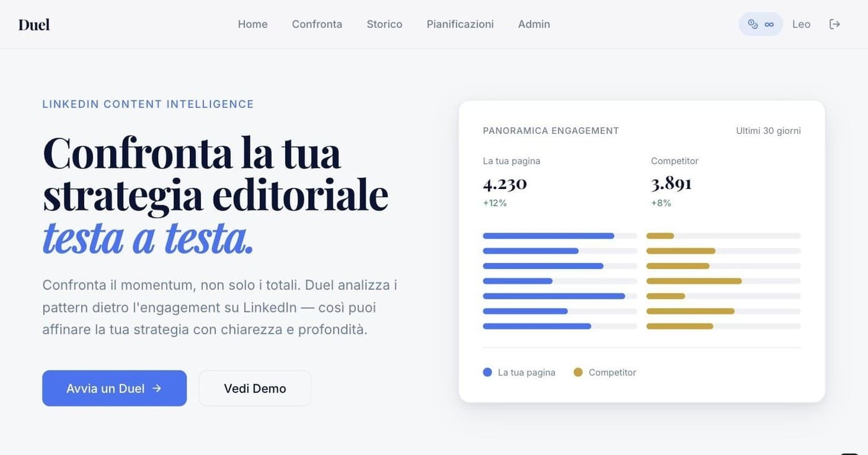Click the gold Competitor legend dot
868x455 pixels.
click(x=578, y=372)
